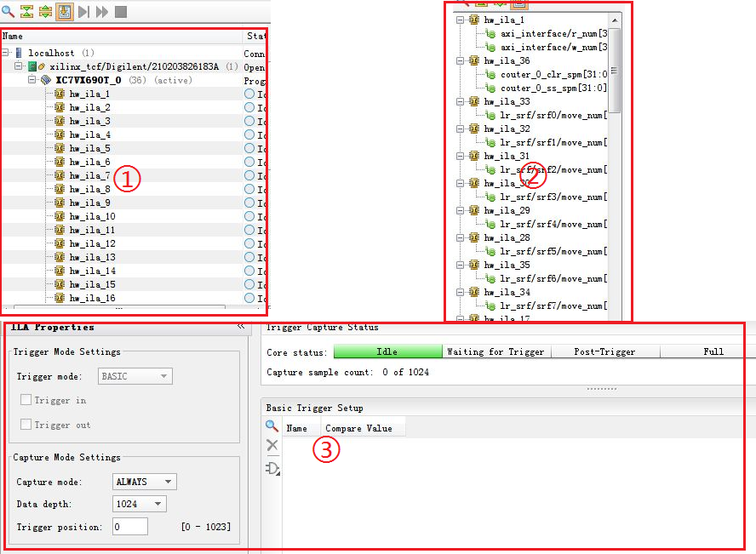This screenshot has width=756, height=554.
Task: Collapse ILA Properties panel with double chevron
Action: tap(241, 327)
